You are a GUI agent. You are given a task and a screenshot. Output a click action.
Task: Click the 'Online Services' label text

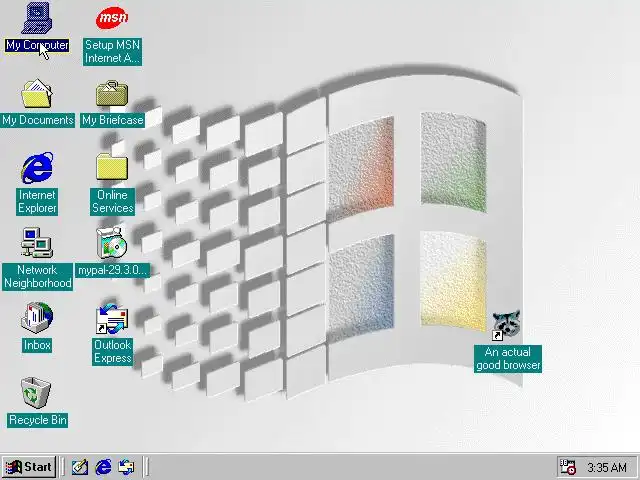pyautogui.click(x=112, y=202)
